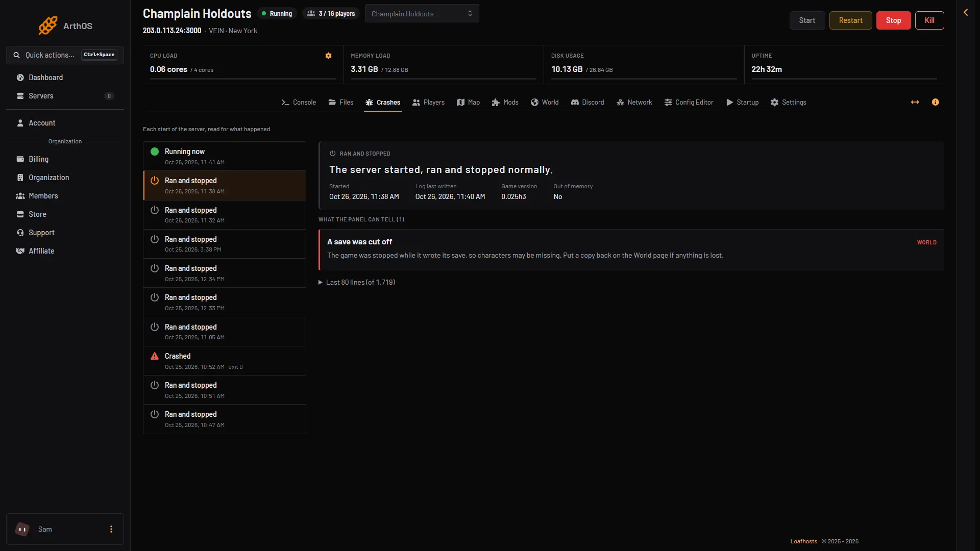
Task: Open the Members page
Action: pos(65,196)
